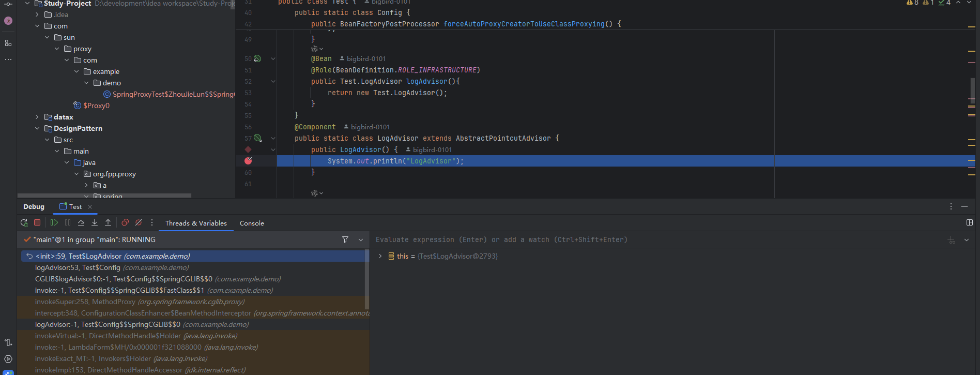
Task: Select frame invokeVirtual:-1, DirectMethodHandle$Holder
Action: [193, 336]
